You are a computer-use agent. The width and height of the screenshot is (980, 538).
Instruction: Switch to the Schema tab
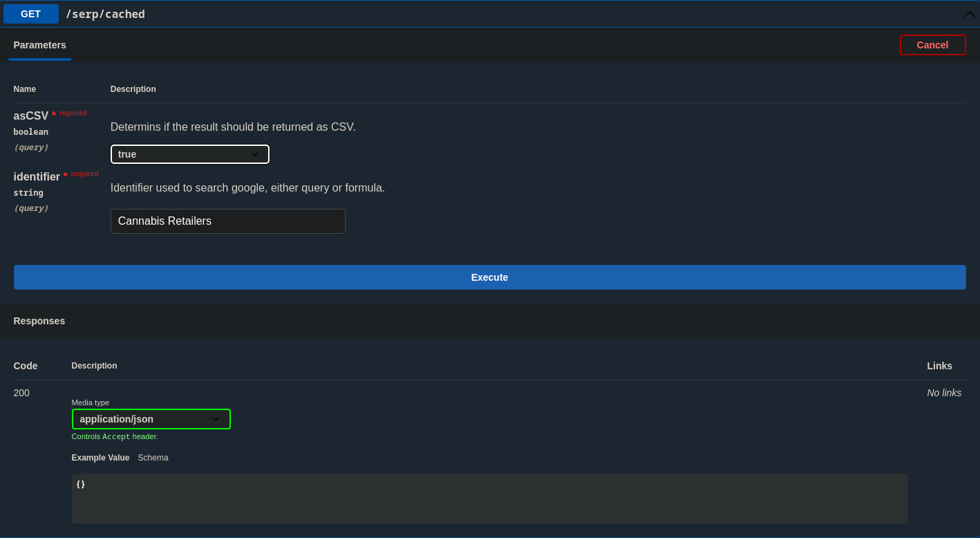pyautogui.click(x=153, y=458)
